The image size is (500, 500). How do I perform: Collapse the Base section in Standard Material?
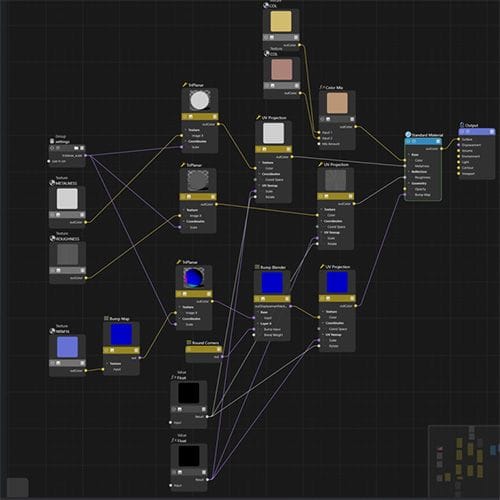pos(409,155)
